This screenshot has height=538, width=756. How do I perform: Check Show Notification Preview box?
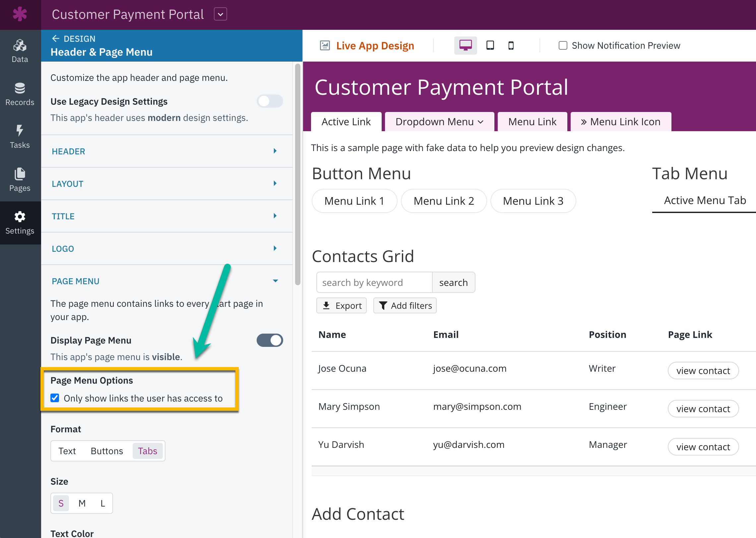pyautogui.click(x=563, y=45)
